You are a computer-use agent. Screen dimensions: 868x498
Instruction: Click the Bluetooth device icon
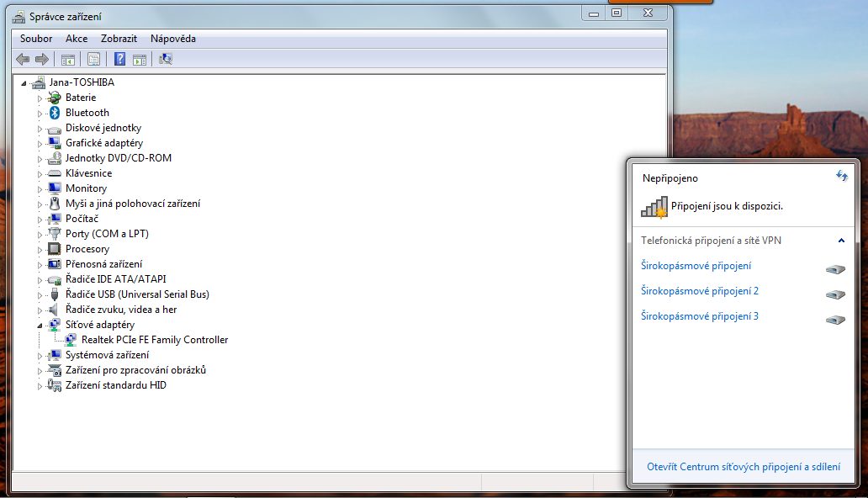[55, 113]
